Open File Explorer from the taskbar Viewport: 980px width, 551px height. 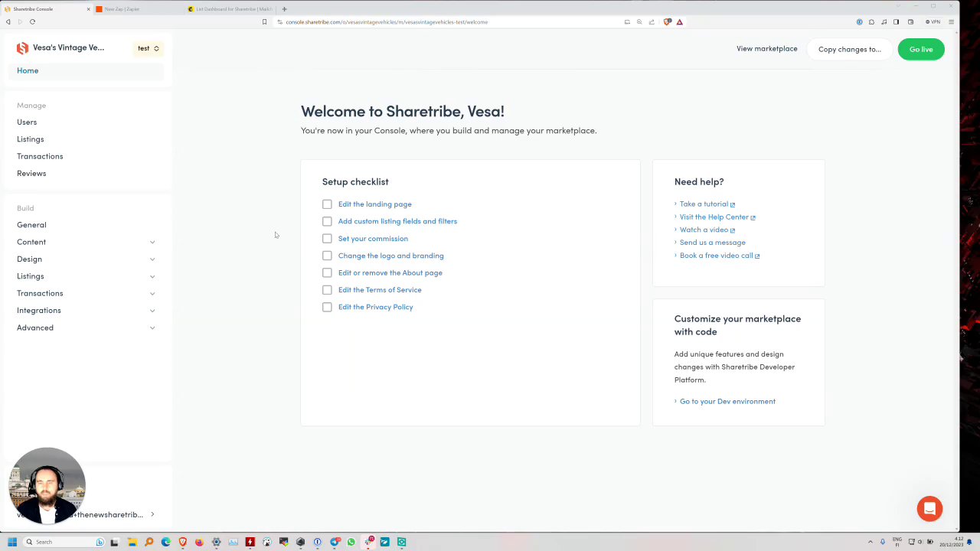point(132,542)
